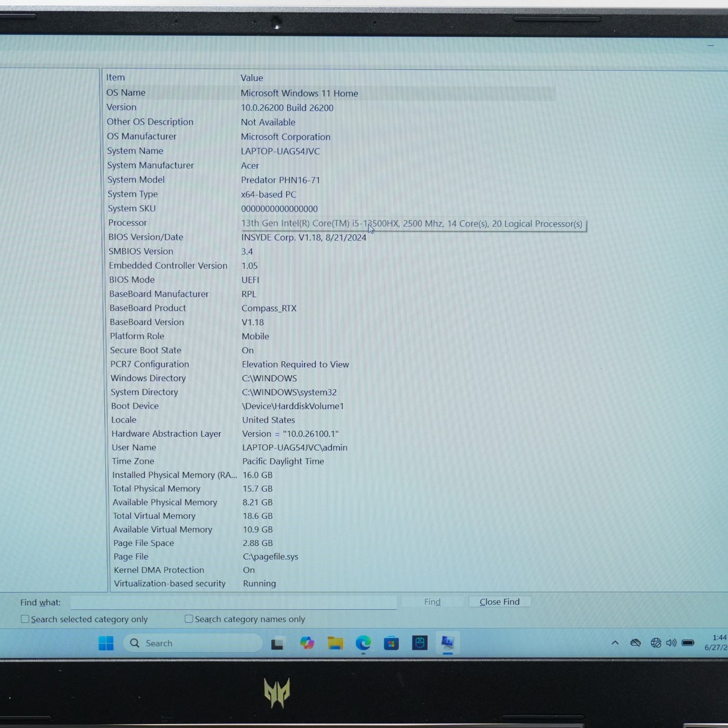Click the taskbar Search box
The image size is (728, 728).
(x=193, y=643)
